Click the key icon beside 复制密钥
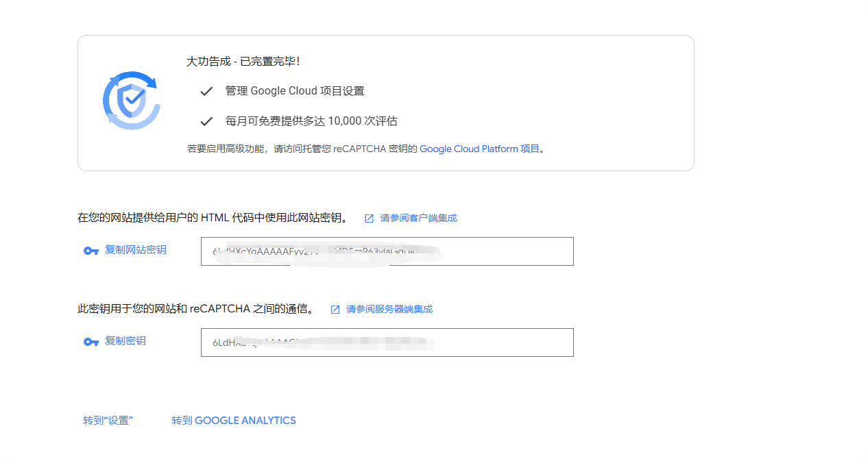 (x=91, y=342)
